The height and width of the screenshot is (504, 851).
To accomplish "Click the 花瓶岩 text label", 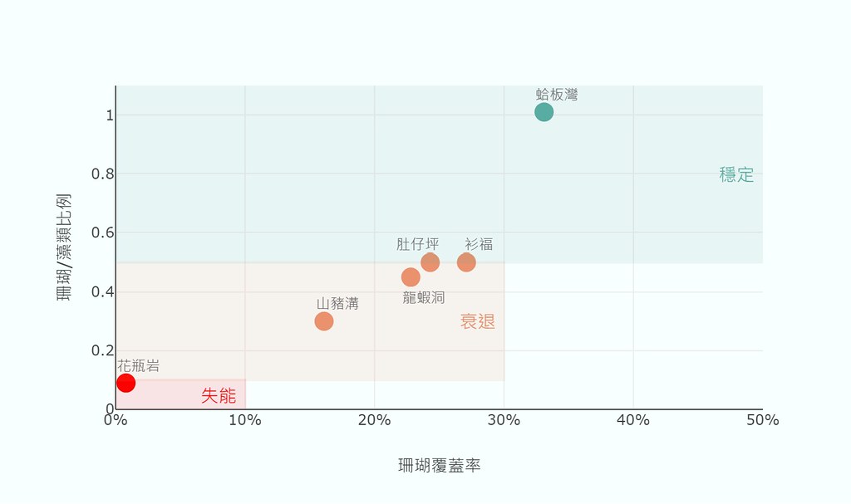I will pos(139,365).
